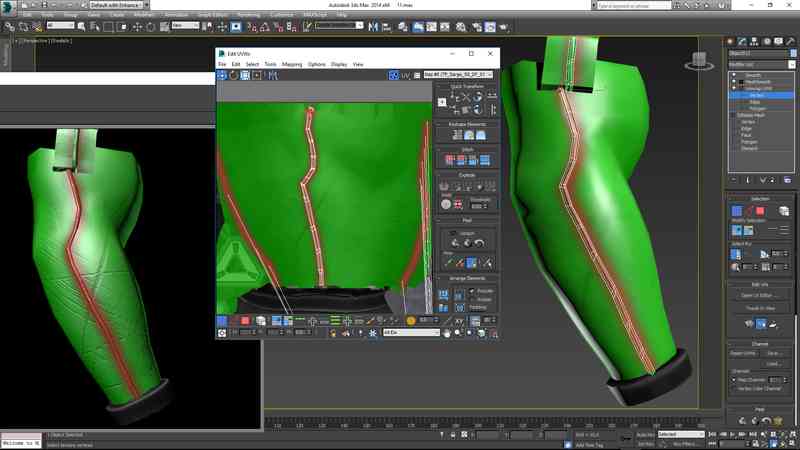Select Vertex under Unwrap UVW in modifier stack
This screenshot has height=450, width=800.
(x=757, y=95)
